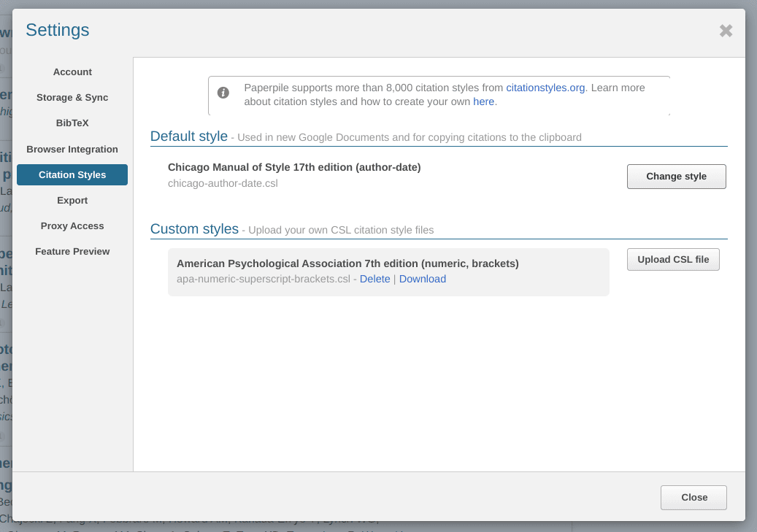Image resolution: width=757 pixels, height=532 pixels.
Task: Click the Custom styles heading
Action: click(x=195, y=229)
